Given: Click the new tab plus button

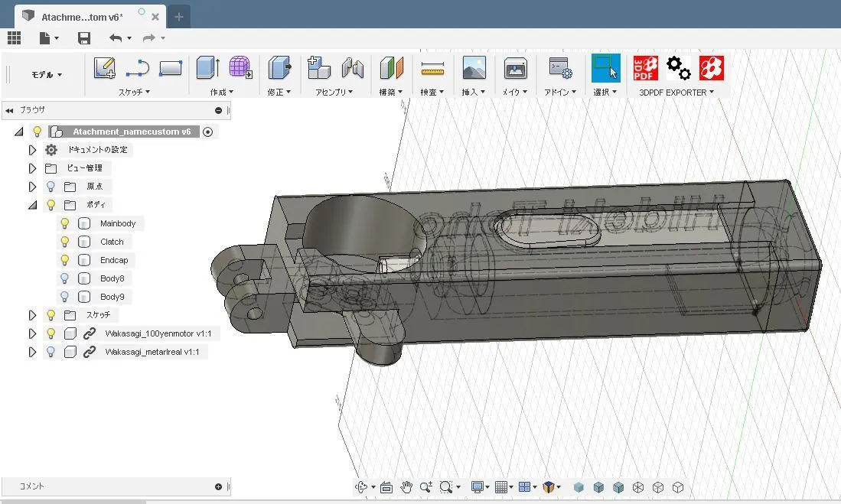Looking at the screenshot, I should coord(179,16).
